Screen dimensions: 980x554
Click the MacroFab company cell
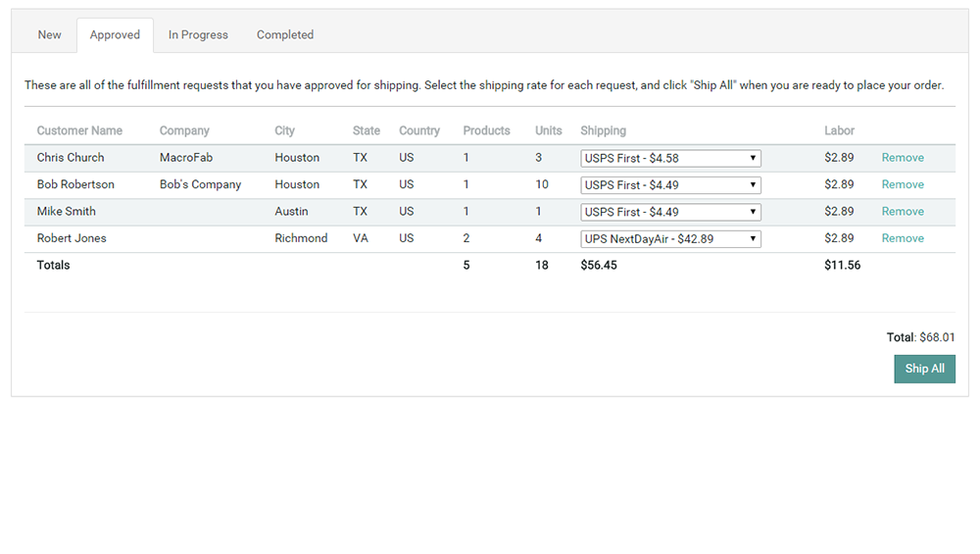186,158
